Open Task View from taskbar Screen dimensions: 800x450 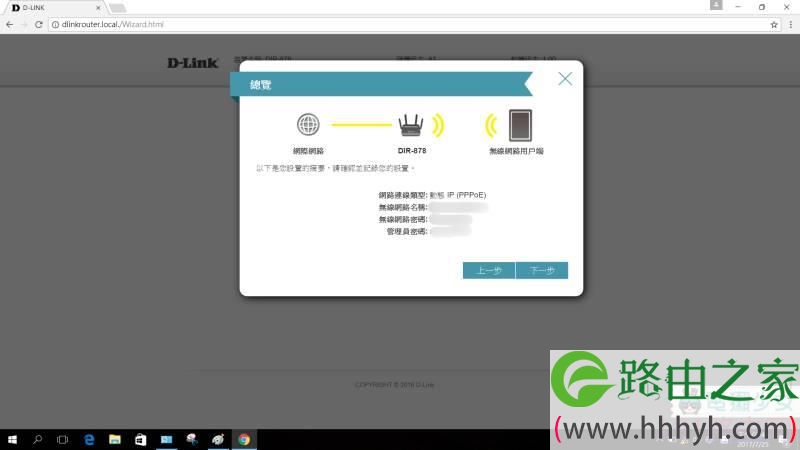click(62, 439)
